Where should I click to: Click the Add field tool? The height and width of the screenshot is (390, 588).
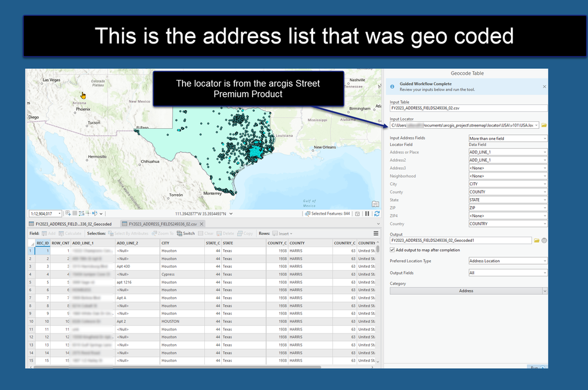(x=49, y=234)
